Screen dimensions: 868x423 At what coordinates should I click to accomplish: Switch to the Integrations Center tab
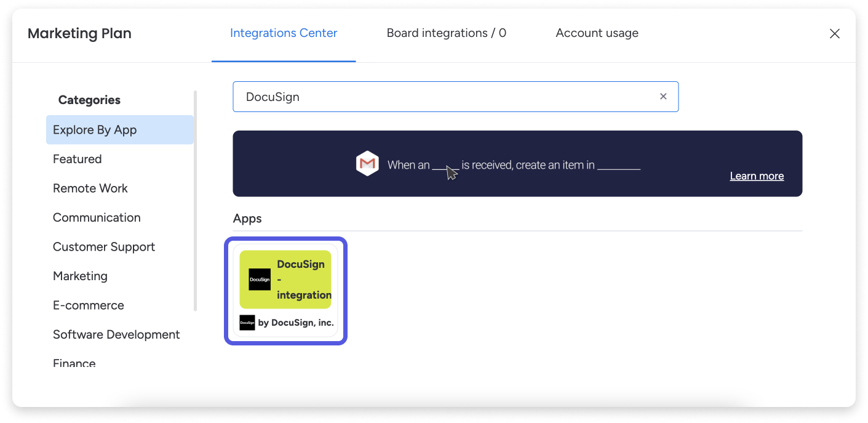(x=283, y=33)
